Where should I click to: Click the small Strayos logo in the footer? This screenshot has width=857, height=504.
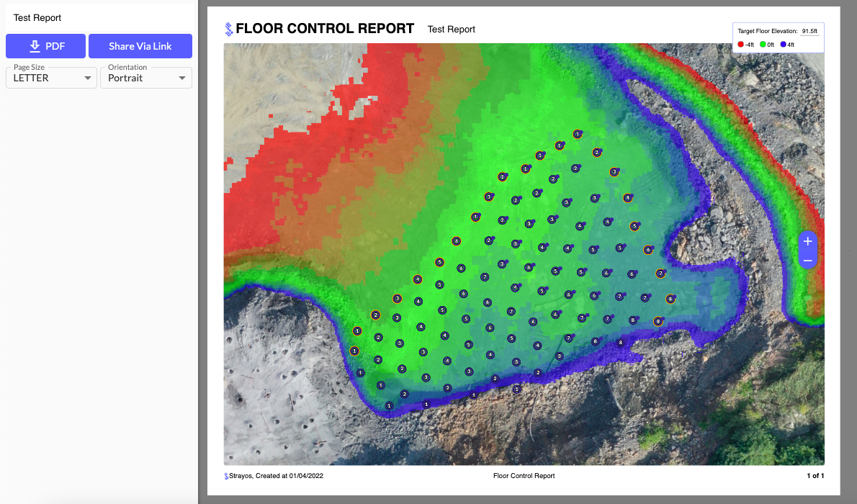pos(226,476)
